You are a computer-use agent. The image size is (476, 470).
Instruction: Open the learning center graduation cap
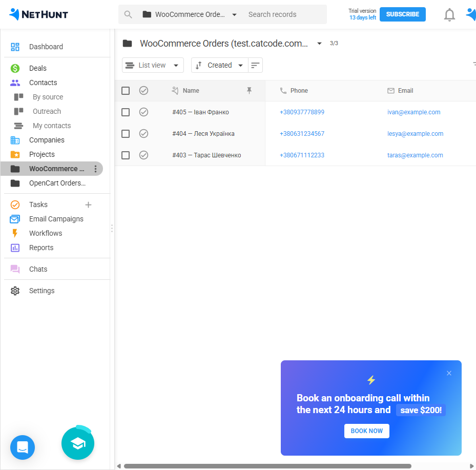pos(78,443)
